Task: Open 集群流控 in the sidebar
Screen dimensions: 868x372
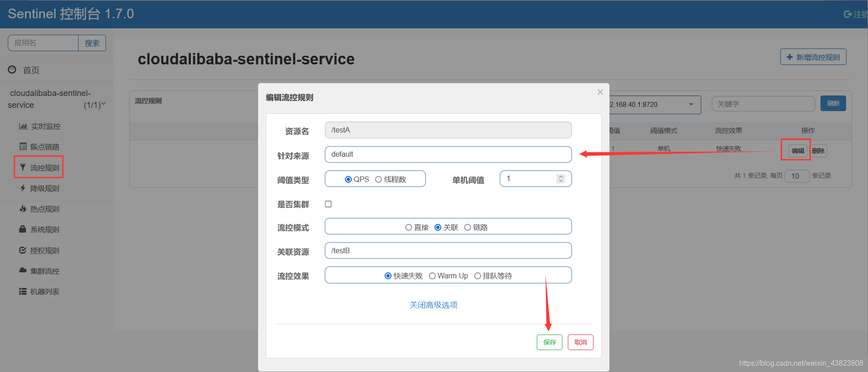Action: (x=45, y=271)
